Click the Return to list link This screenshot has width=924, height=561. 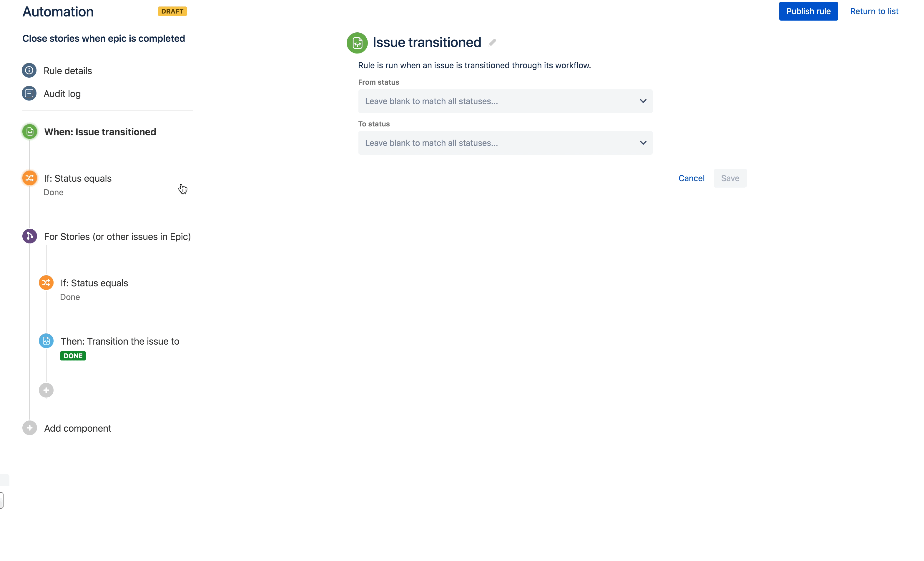(x=874, y=11)
